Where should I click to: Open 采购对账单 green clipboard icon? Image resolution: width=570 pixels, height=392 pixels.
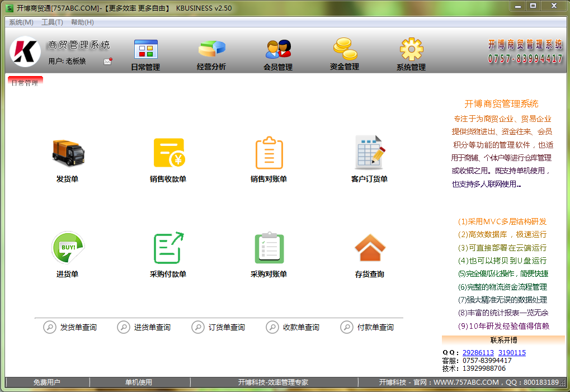tap(269, 247)
